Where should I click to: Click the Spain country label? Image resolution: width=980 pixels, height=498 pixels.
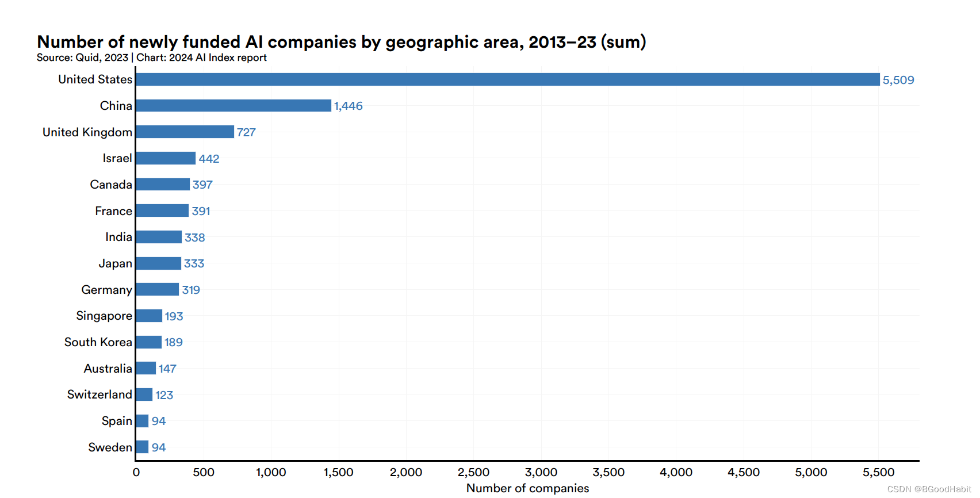(x=117, y=421)
